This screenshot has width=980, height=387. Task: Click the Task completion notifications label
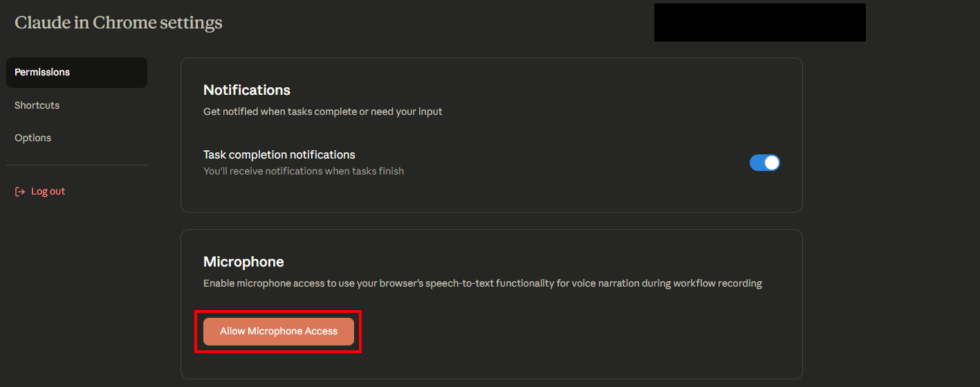coord(279,154)
